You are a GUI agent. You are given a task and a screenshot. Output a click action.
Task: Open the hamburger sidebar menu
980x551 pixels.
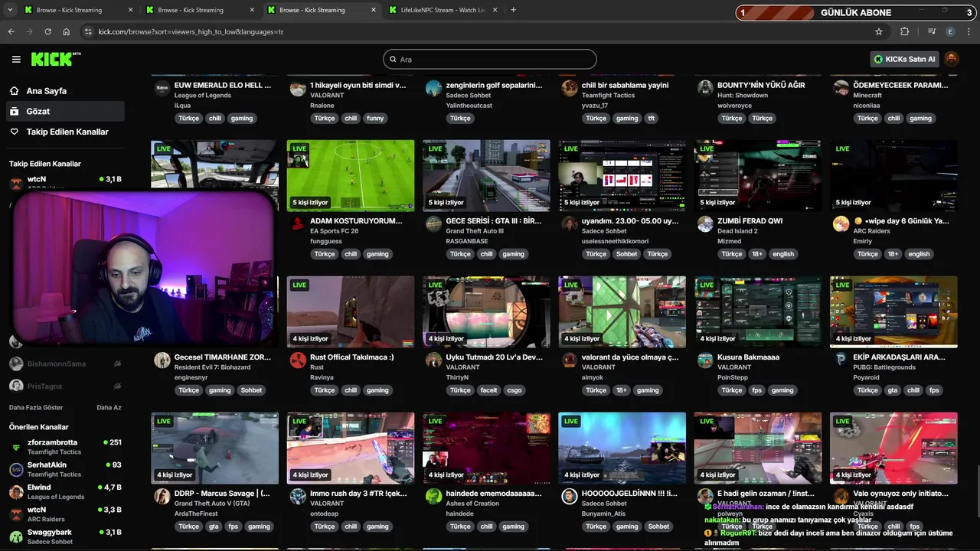coord(16,59)
